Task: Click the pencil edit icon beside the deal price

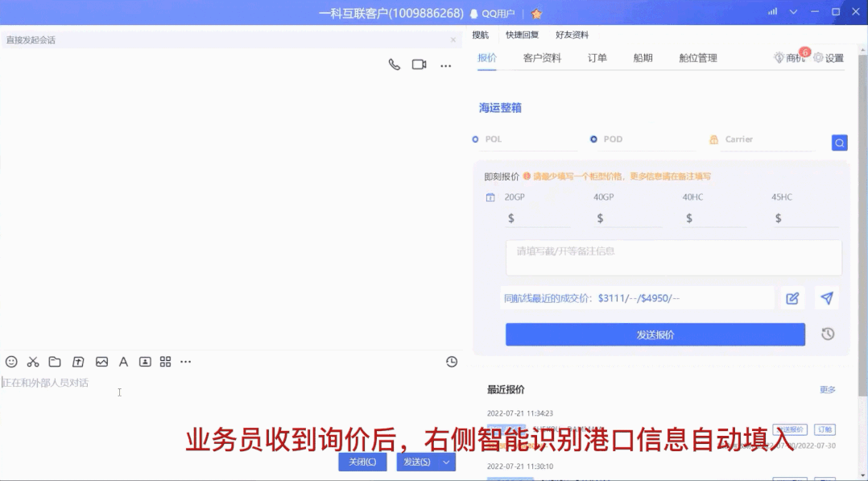Action: (x=792, y=297)
